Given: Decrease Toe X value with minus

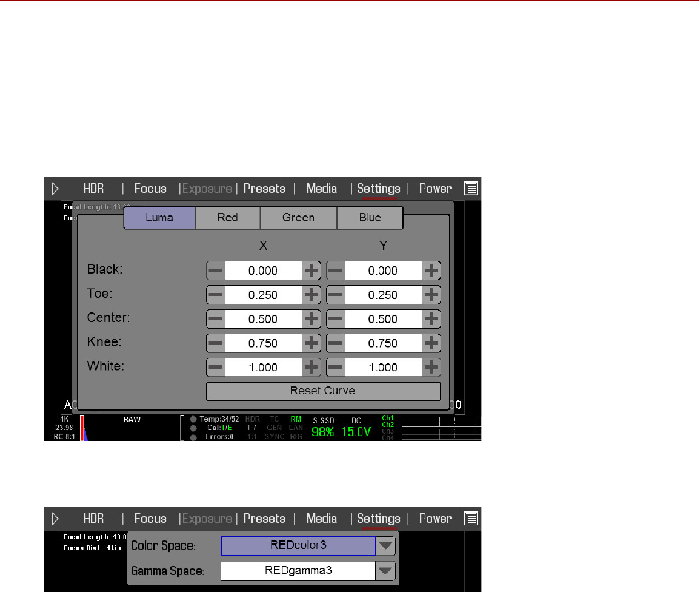Looking at the screenshot, I should tap(216, 294).
